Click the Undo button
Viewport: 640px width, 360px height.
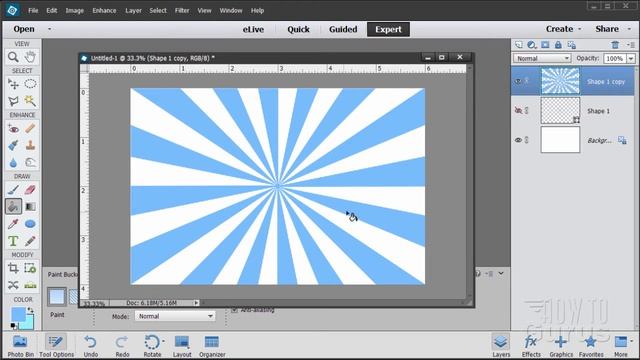[x=91, y=346]
